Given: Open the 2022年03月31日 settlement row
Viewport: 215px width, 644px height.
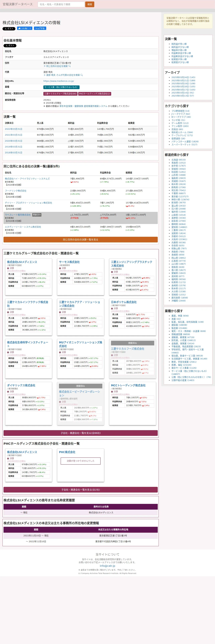Looking at the screenshot, I should pyautogui.click(x=14, y=129).
